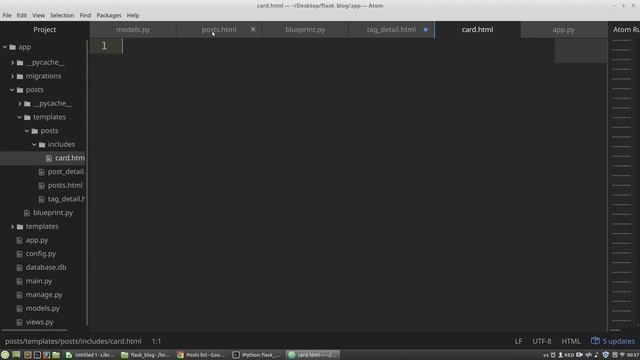Open blueprint.py in the project tree
The width and height of the screenshot is (640, 360).
53,213
